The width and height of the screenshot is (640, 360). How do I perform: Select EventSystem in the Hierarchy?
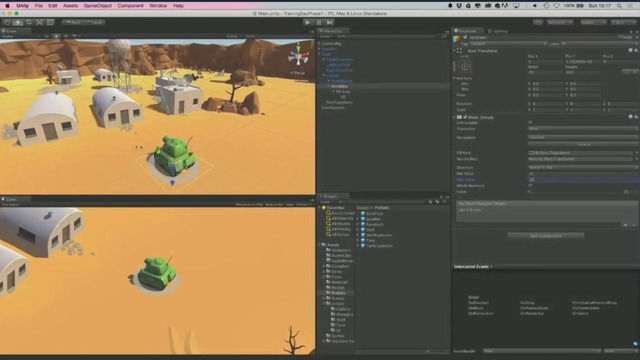pos(333,108)
